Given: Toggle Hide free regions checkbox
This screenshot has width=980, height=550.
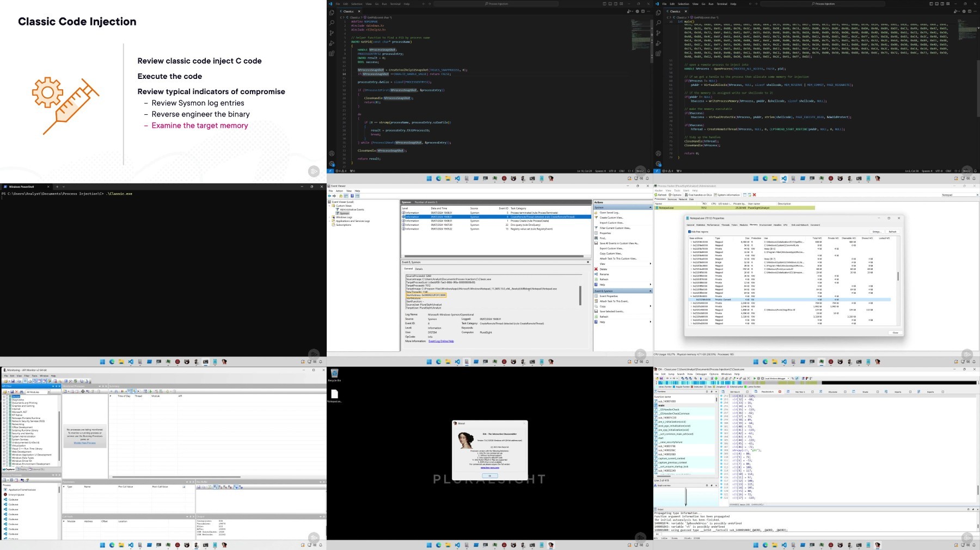Looking at the screenshot, I should click(x=689, y=232).
